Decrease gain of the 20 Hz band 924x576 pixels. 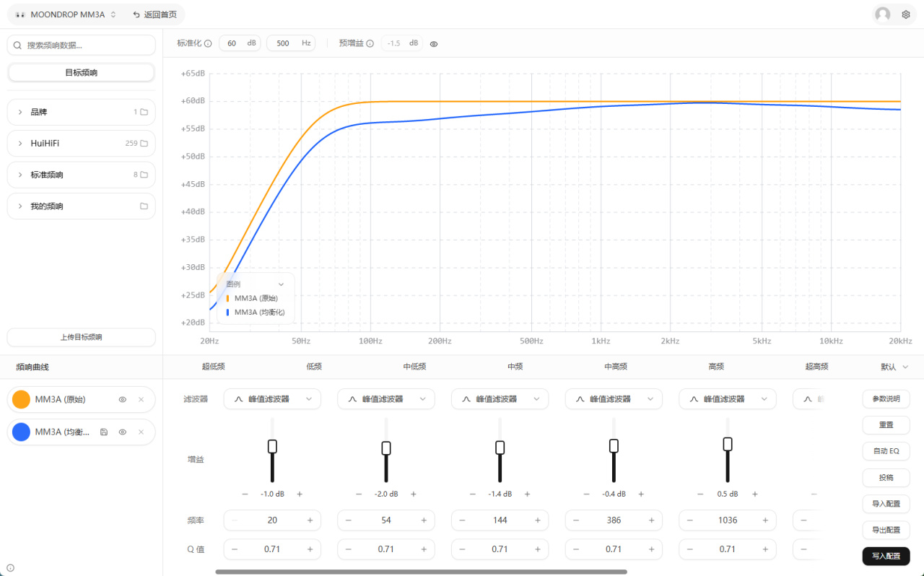click(x=245, y=494)
